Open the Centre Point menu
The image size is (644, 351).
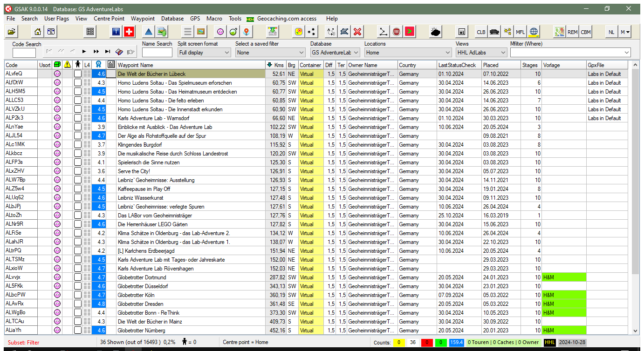coord(109,19)
